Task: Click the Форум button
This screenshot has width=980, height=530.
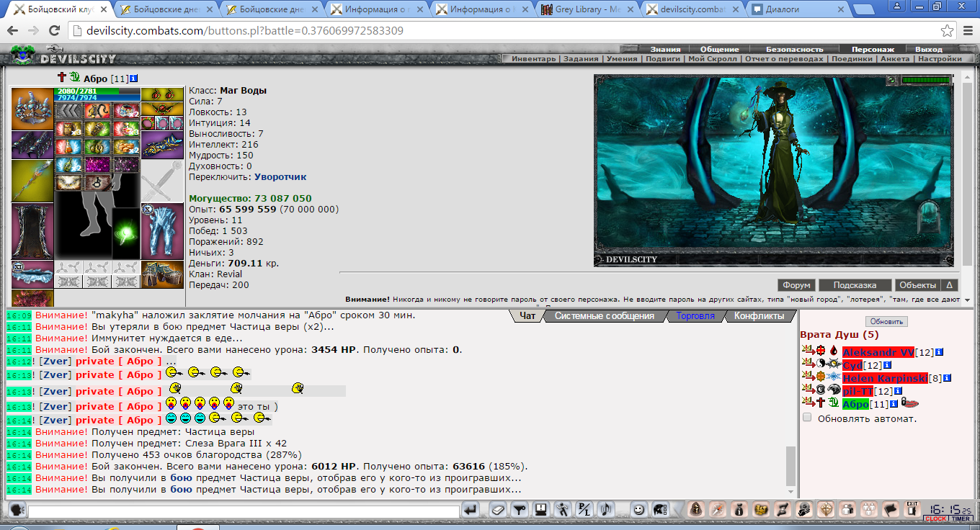Action: 797,285
